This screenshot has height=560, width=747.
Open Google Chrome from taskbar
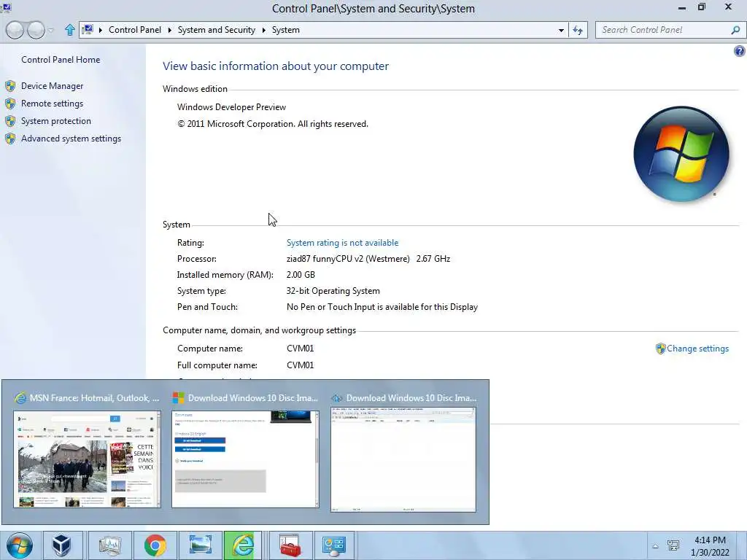155,545
